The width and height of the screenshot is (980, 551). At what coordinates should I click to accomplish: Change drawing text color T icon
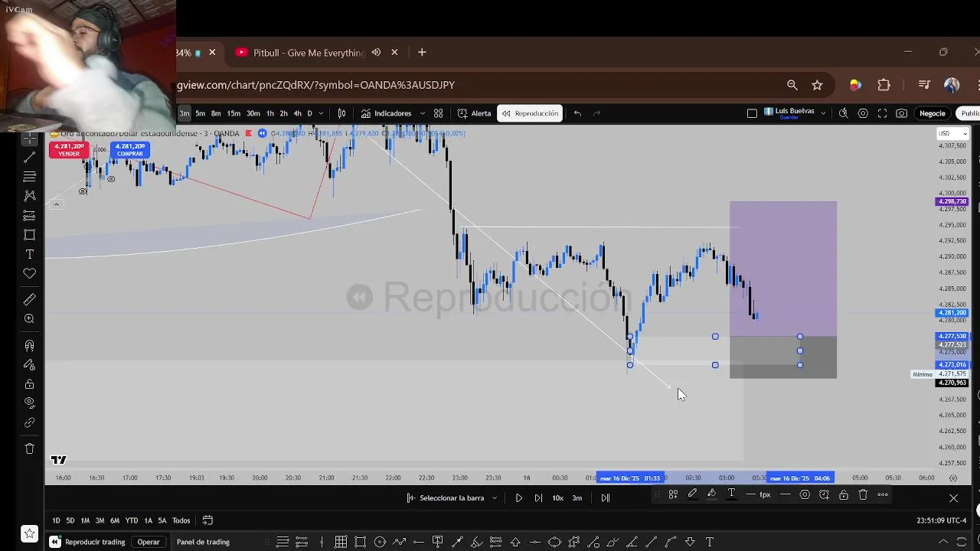pos(731,494)
